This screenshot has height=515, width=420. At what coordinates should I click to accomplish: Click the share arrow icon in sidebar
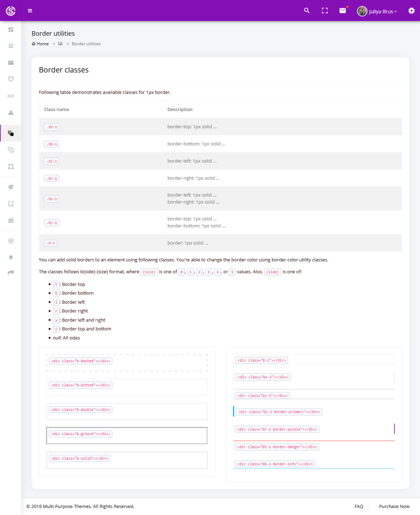tap(10, 273)
